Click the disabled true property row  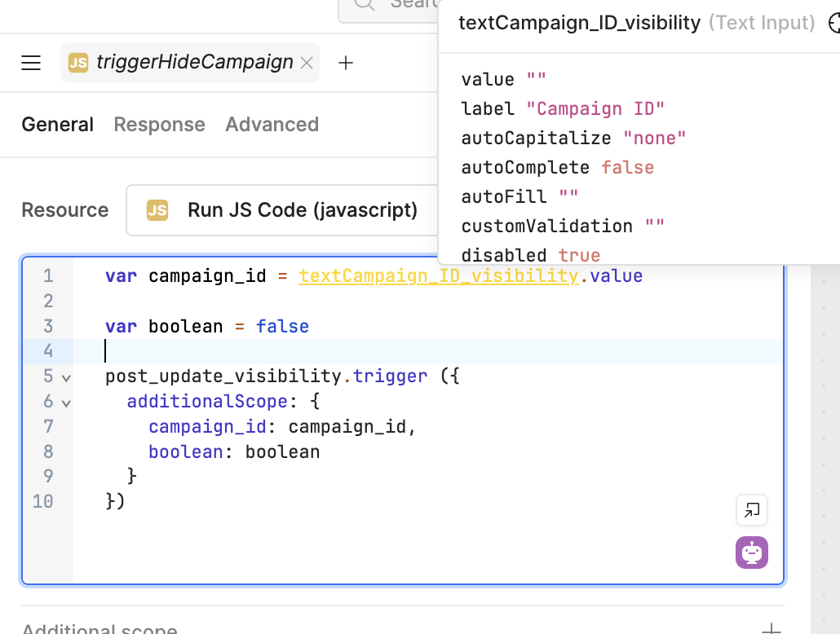coord(530,255)
